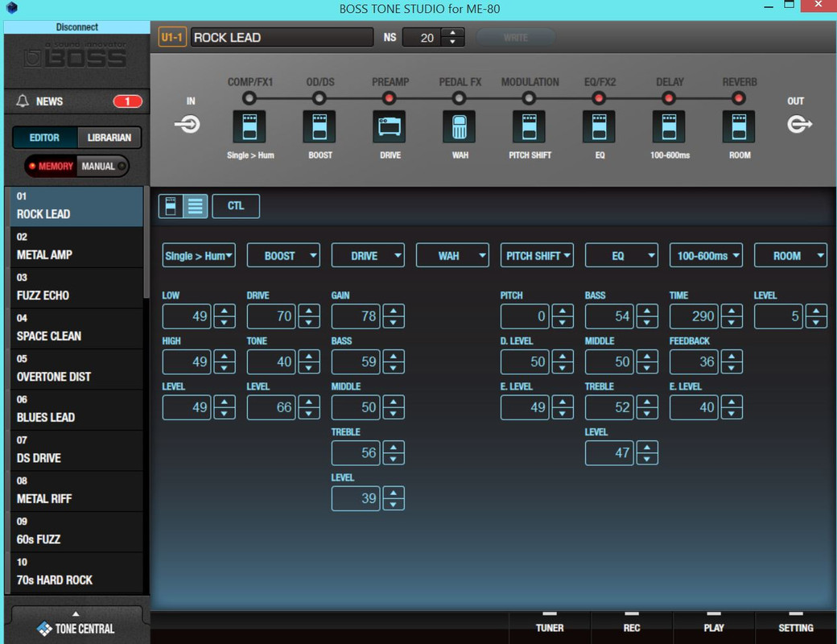This screenshot has width=837, height=644.
Task: Decrease the OD/DS TONE value stepper
Action: (308, 367)
